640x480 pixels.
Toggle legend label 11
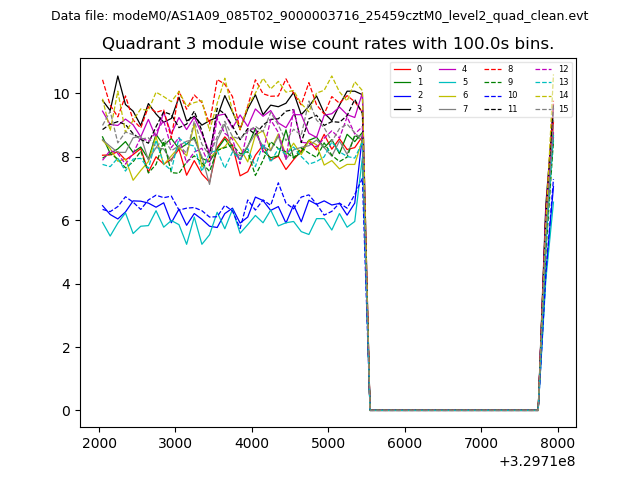513,108
